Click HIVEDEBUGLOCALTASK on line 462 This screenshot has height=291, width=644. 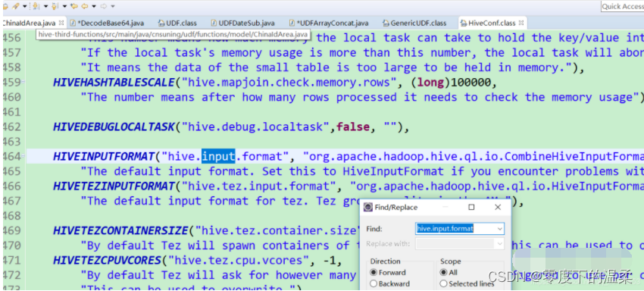point(114,127)
